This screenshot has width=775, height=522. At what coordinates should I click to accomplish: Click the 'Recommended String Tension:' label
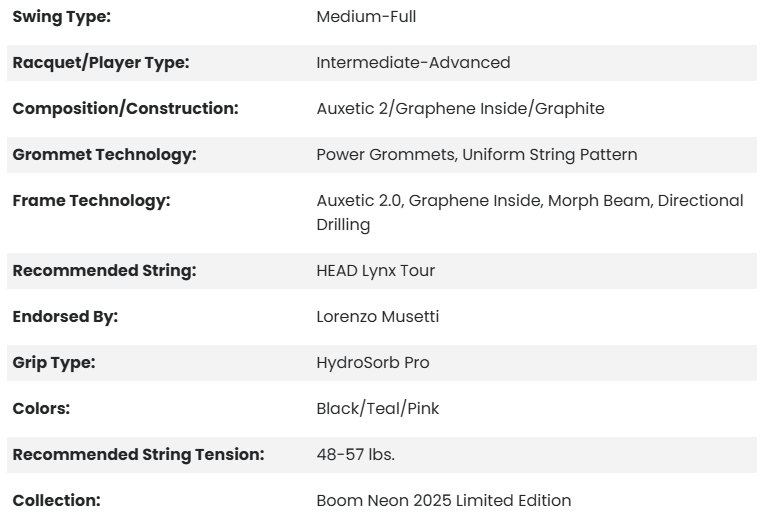pyautogui.click(x=138, y=455)
